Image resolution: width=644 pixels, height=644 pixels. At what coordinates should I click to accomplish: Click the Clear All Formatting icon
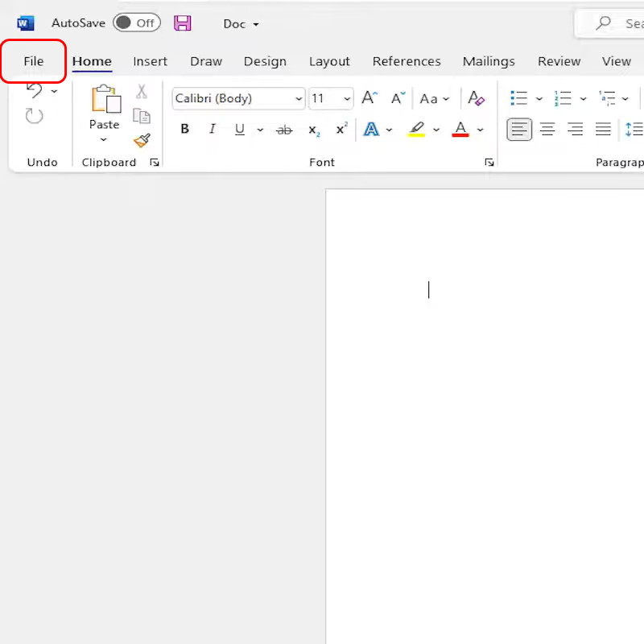477,98
